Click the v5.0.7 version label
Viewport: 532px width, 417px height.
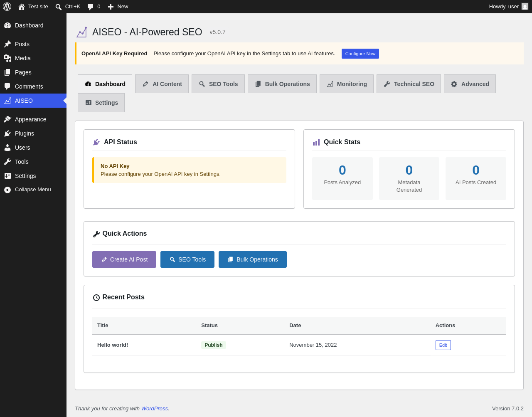pos(217,32)
